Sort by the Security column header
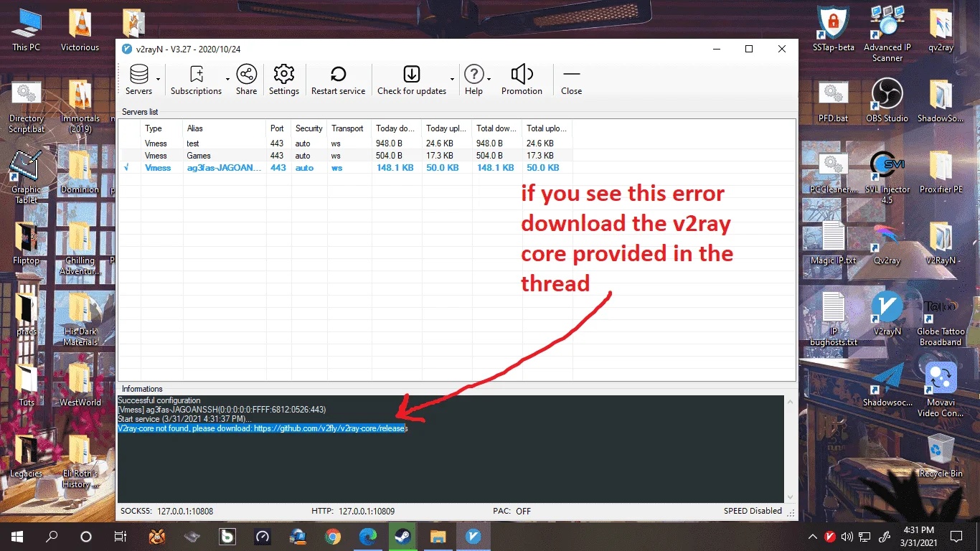The height and width of the screenshot is (551, 980). pyautogui.click(x=309, y=128)
